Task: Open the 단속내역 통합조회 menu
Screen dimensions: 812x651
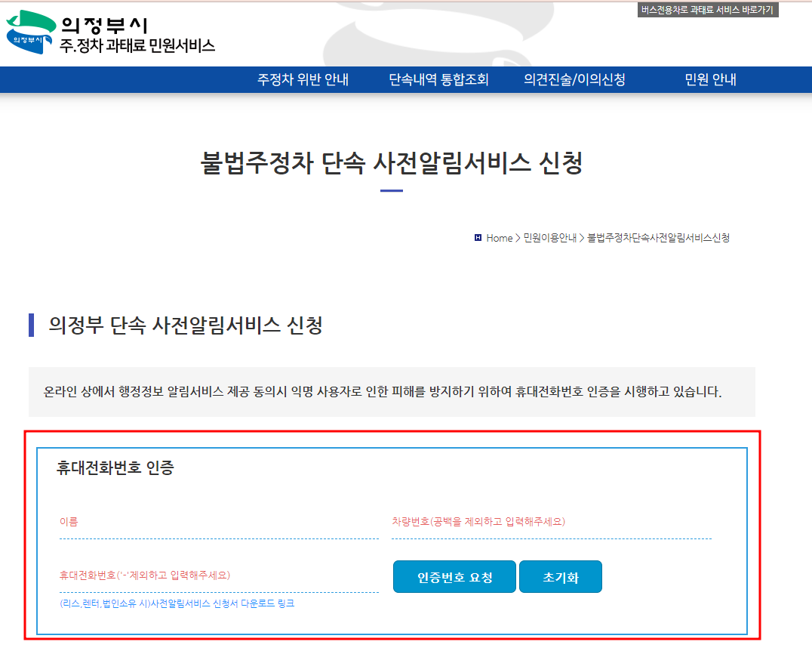Action: click(x=438, y=79)
